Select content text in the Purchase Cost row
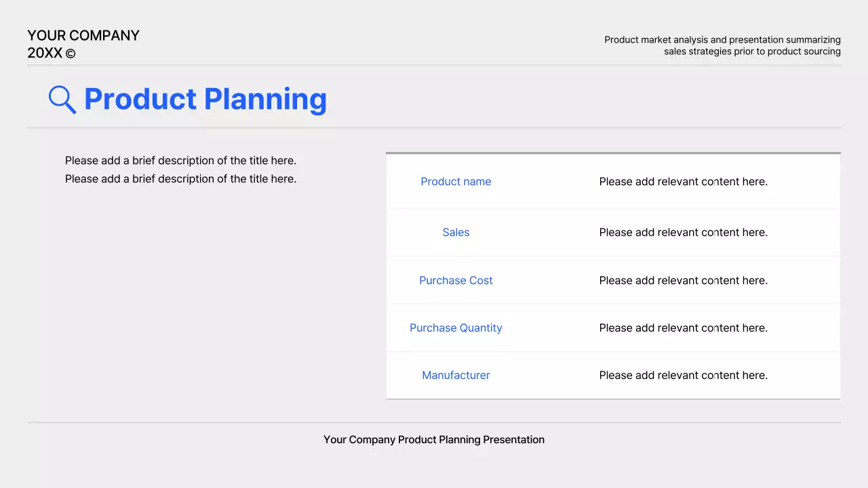 (x=683, y=280)
